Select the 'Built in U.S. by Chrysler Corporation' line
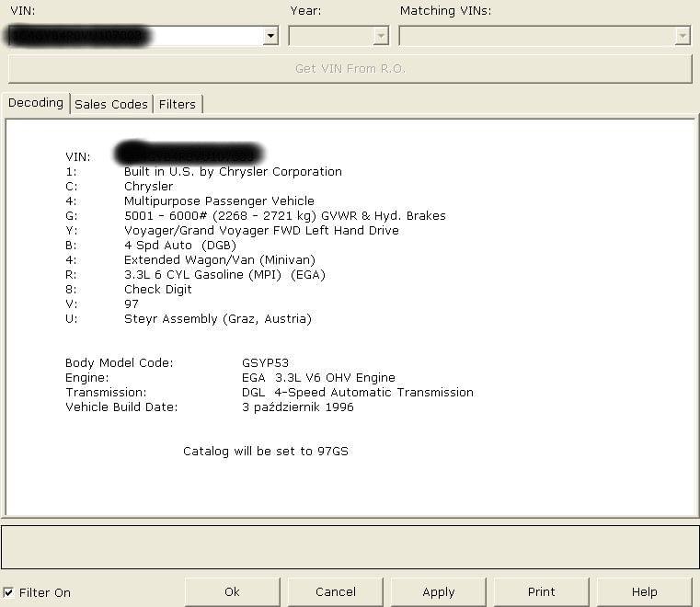 (x=233, y=172)
